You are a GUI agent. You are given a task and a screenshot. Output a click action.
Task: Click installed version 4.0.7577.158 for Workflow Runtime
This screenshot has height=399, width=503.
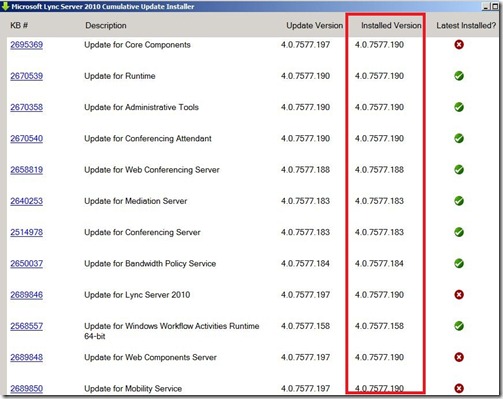pyautogui.click(x=379, y=326)
